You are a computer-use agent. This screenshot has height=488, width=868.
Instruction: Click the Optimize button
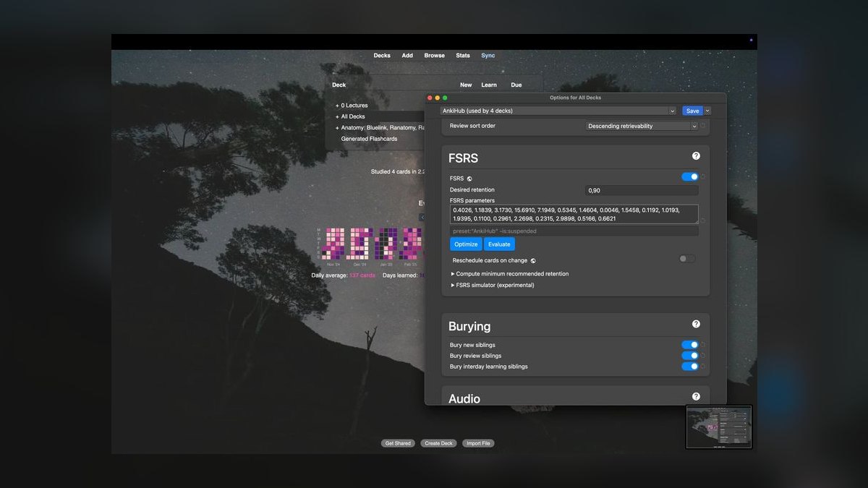466,244
